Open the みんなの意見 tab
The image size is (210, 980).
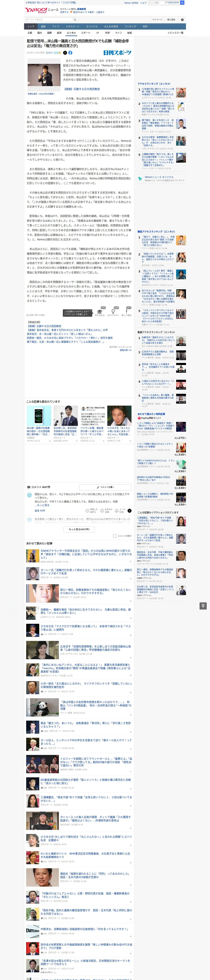pos(111,26)
